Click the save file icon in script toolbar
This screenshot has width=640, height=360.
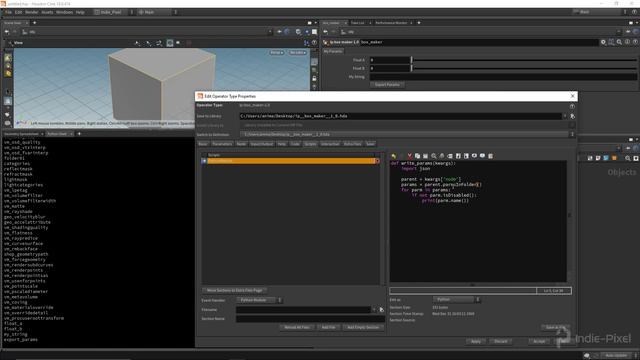click(466, 156)
